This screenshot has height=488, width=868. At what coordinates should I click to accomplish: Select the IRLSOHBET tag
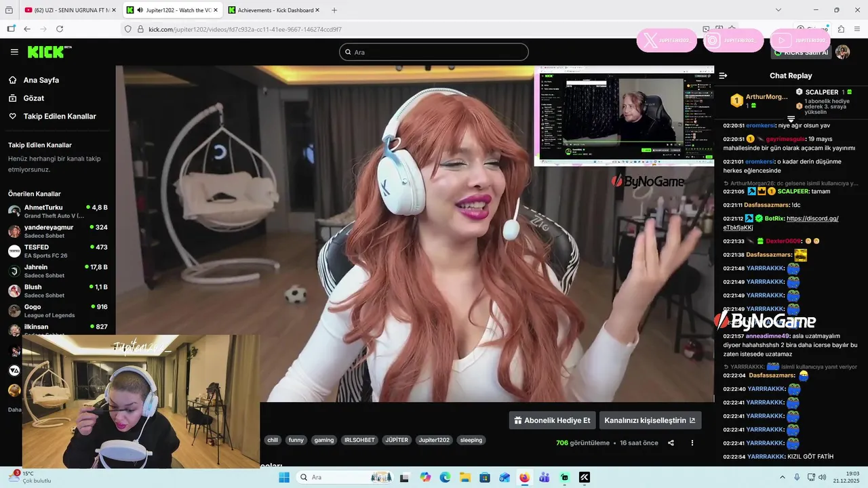coord(359,440)
